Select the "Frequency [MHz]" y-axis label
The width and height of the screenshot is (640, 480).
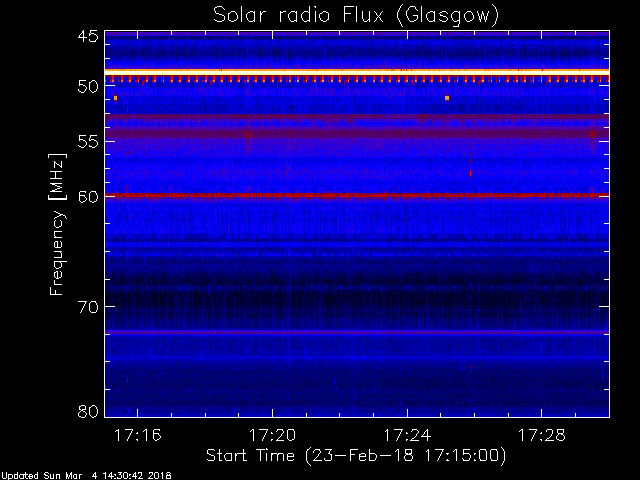coord(57,225)
